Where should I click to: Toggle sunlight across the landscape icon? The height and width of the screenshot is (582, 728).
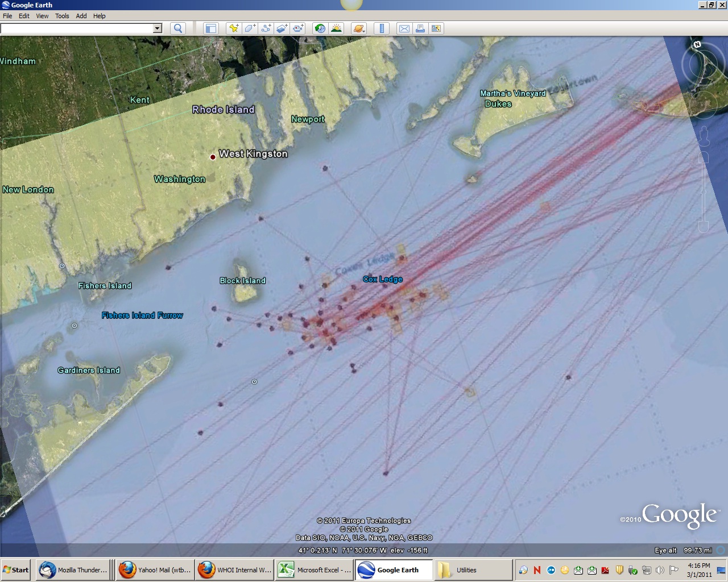[x=336, y=28]
